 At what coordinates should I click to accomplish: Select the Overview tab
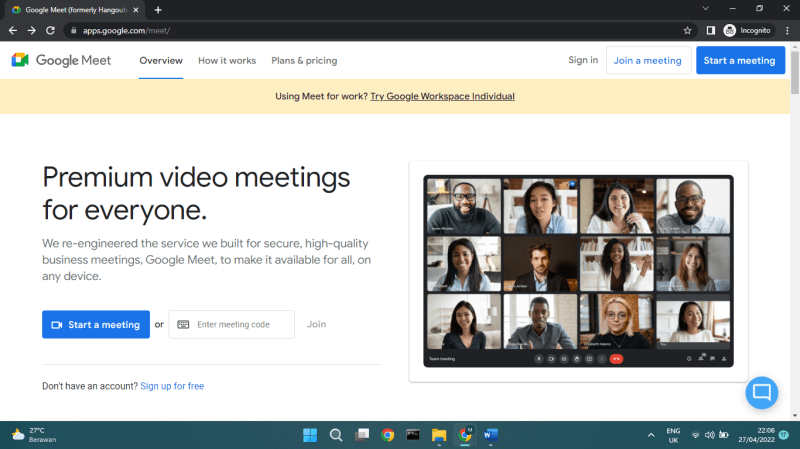point(161,60)
